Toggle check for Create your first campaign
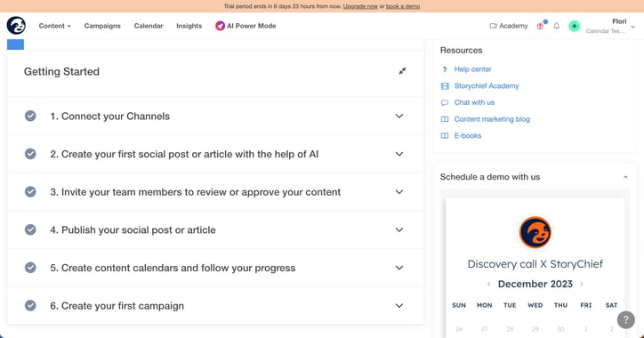 [x=30, y=306]
